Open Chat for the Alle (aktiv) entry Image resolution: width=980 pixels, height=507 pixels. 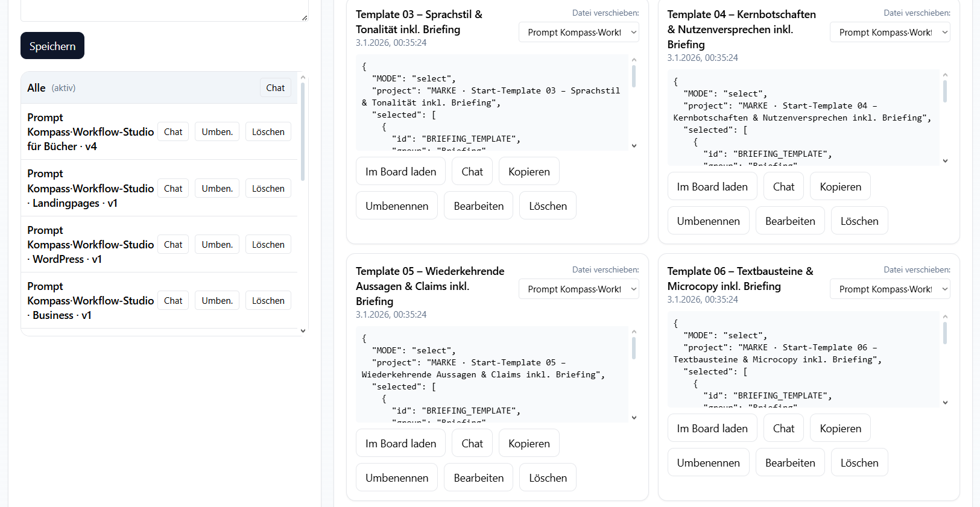point(275,88)
